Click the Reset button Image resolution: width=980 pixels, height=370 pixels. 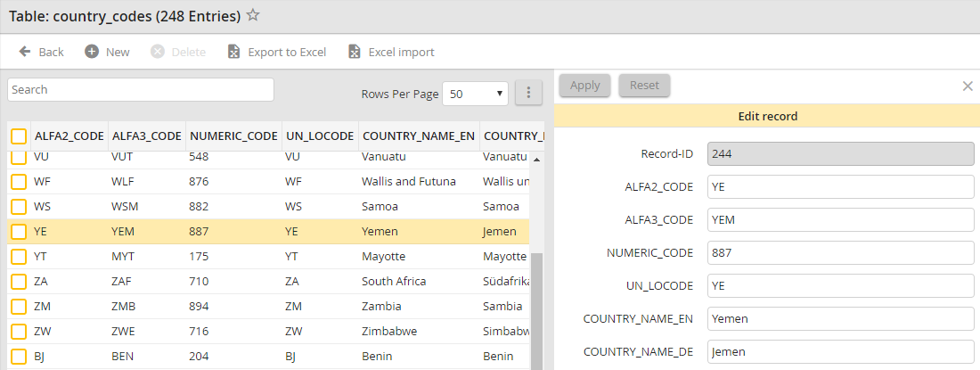coord(644,86)
